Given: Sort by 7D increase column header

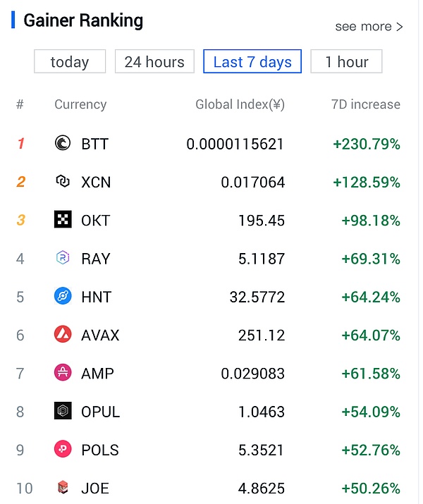Looking at the screenshot, I should click(x=365, y=104).
